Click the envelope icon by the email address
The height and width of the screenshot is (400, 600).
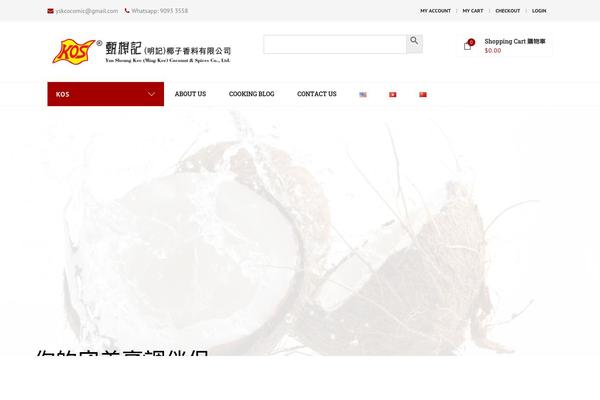[x=51, y=11]
